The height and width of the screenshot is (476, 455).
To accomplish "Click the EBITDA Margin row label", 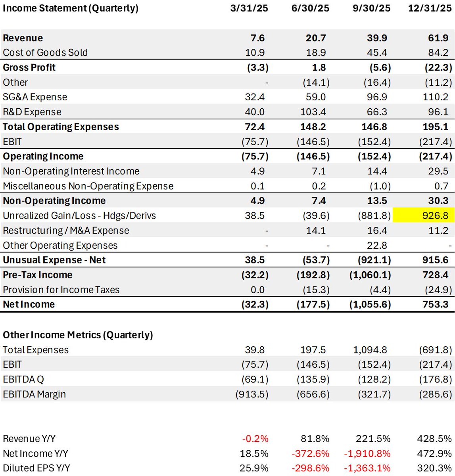I will point(34,394).
